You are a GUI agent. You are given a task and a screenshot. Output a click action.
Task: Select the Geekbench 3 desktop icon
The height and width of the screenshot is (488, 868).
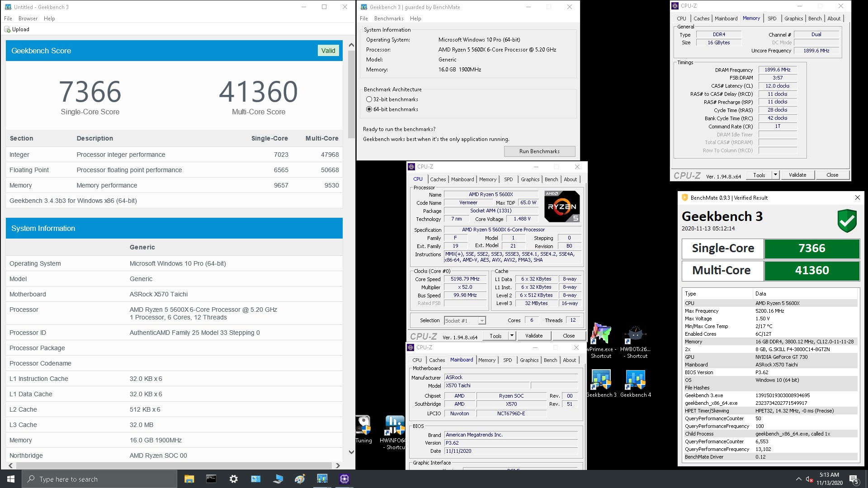(601, 384)
